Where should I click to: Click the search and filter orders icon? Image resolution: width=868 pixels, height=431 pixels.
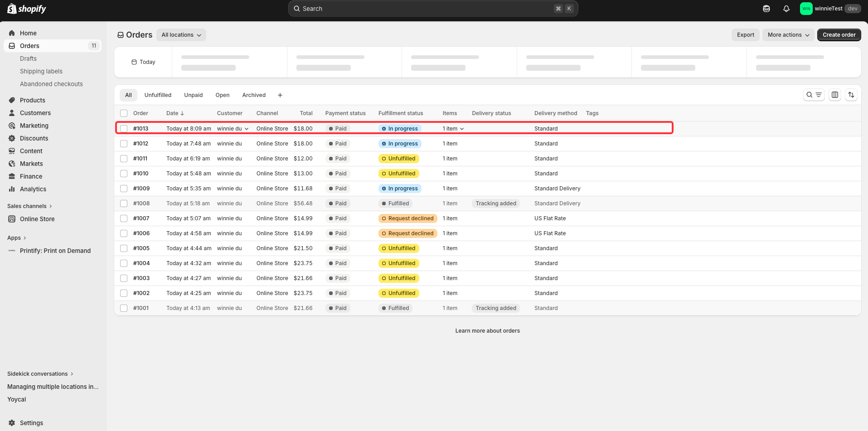[x=814, y=95]
